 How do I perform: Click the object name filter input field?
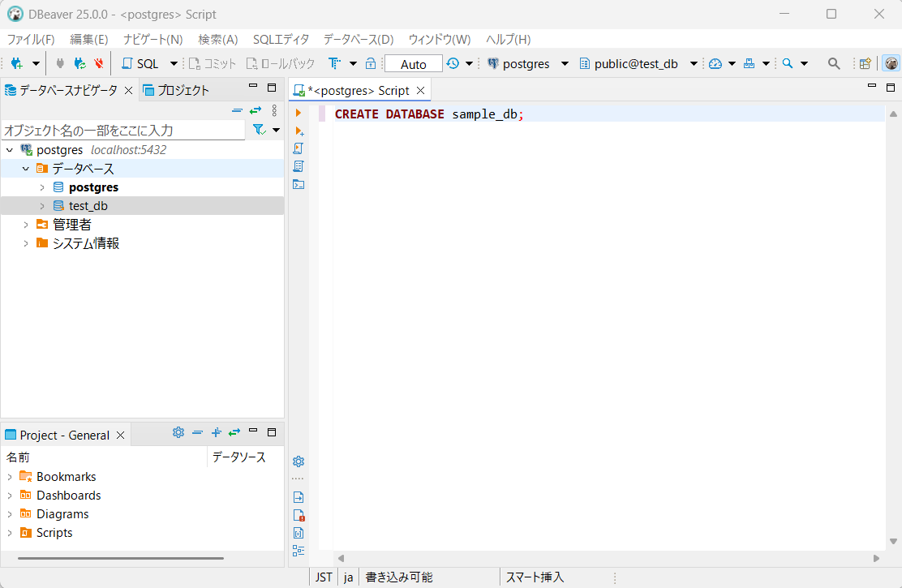[x=122, y=130]
